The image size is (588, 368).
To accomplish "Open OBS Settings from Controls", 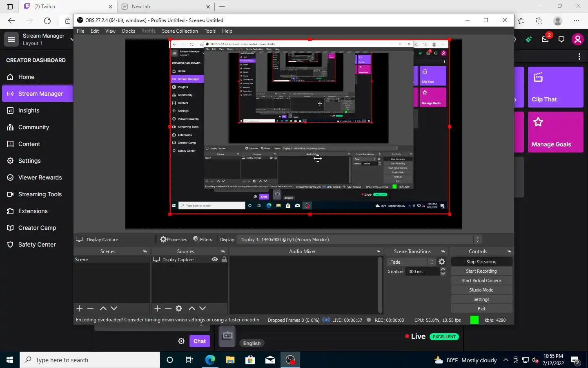I will coord(481,299).
